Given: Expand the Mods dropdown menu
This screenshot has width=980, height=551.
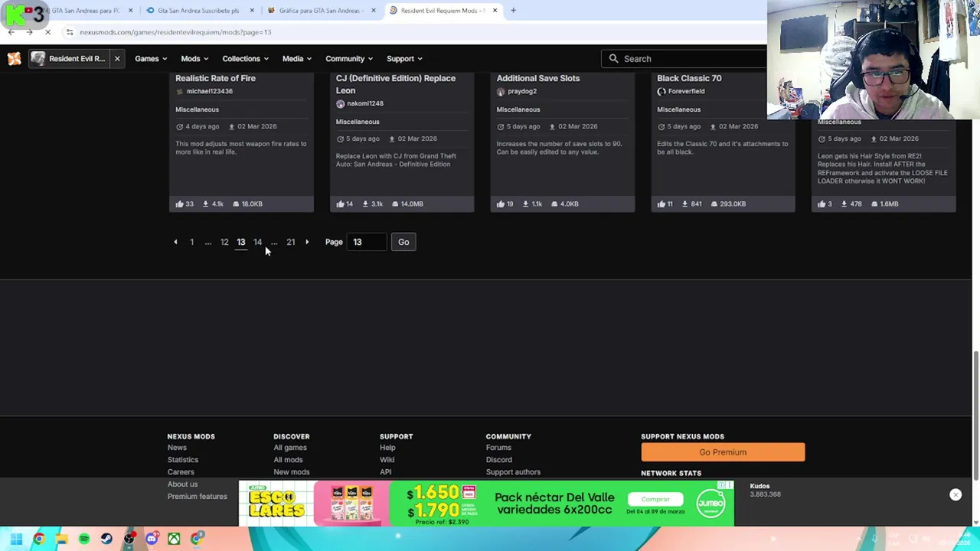Looking at the screenshot, I should tap(194, 59).
